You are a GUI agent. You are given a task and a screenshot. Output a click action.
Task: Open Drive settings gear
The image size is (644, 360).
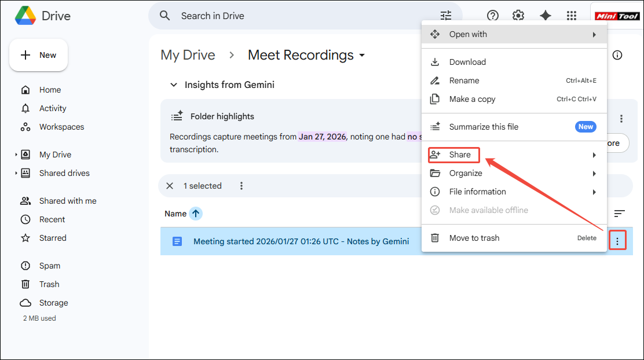(518, 16)
